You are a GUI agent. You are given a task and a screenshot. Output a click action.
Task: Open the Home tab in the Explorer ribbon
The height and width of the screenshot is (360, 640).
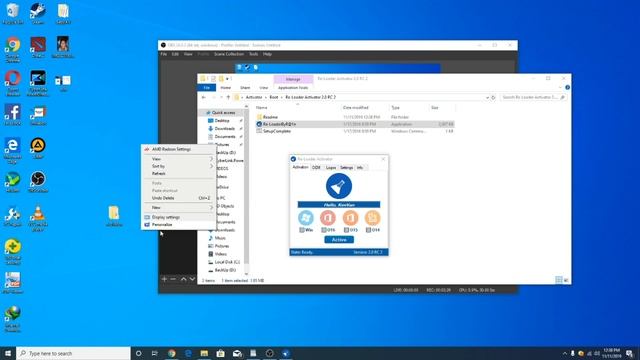225,87
